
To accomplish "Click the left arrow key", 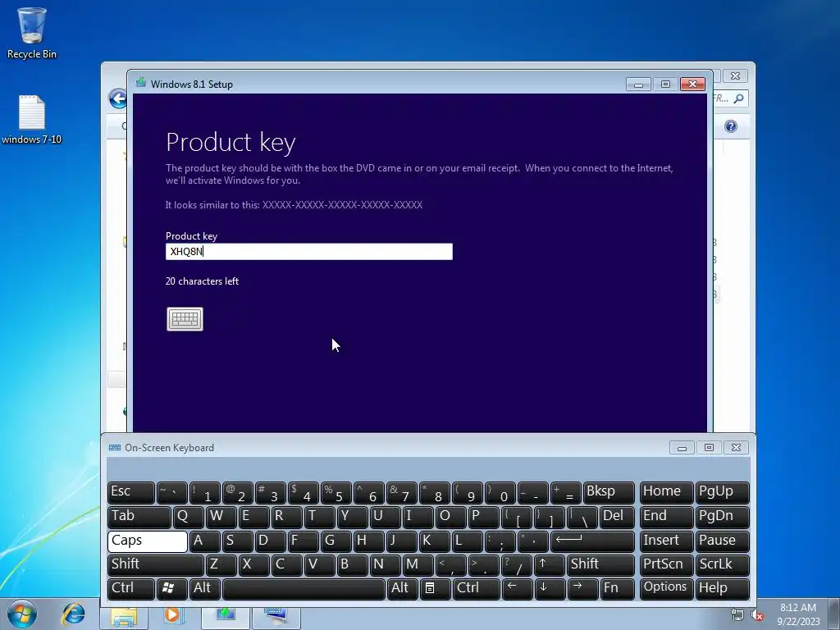I will click(x=517, y=589).
